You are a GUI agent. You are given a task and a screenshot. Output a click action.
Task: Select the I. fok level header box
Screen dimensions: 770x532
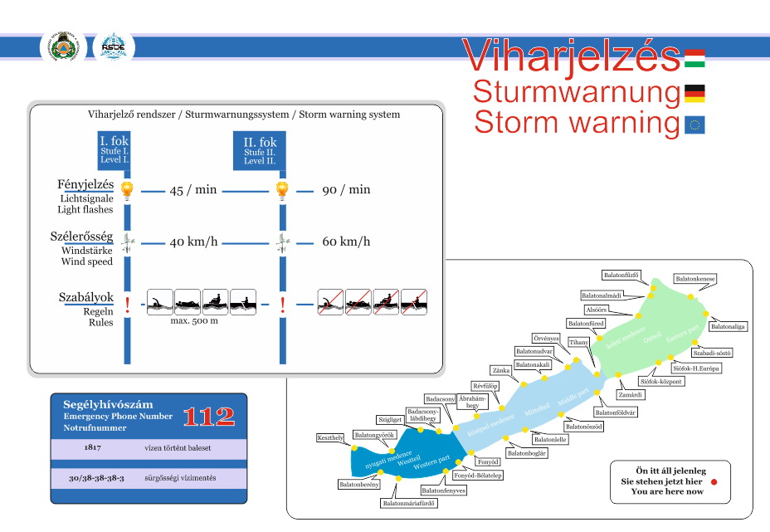(x=114, y=149)
